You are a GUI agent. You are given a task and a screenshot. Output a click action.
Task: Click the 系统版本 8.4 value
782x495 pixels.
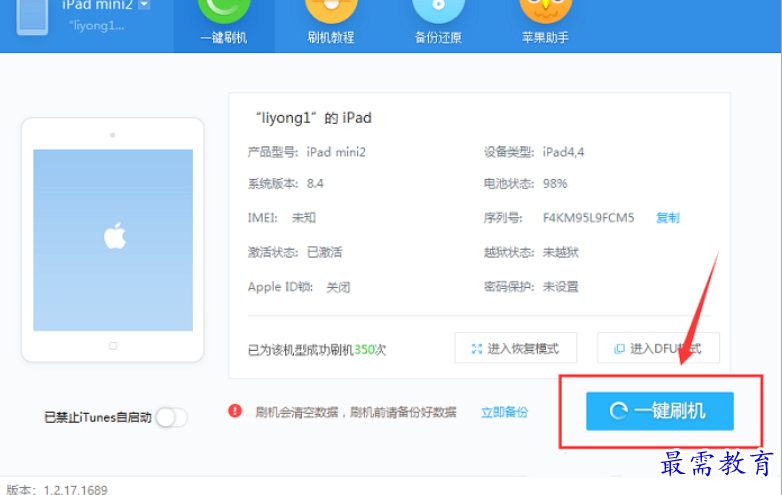click(315, 184)
